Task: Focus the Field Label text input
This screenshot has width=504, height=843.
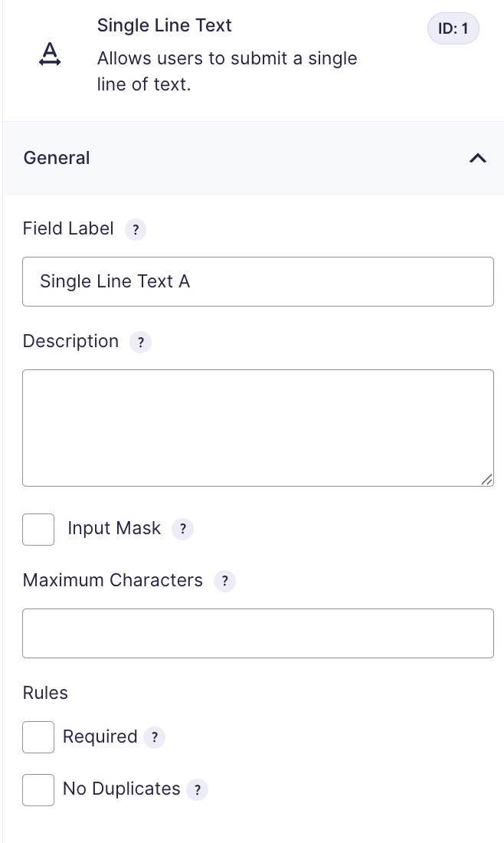Action: (x=258, y=282)
